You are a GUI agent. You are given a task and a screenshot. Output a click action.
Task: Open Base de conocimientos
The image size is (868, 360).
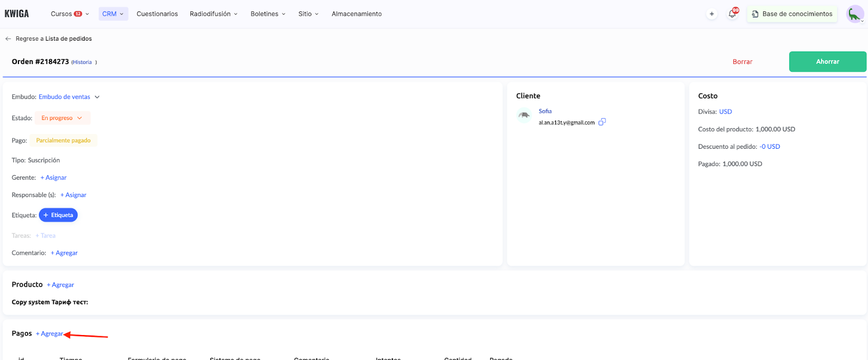(792, 14)
